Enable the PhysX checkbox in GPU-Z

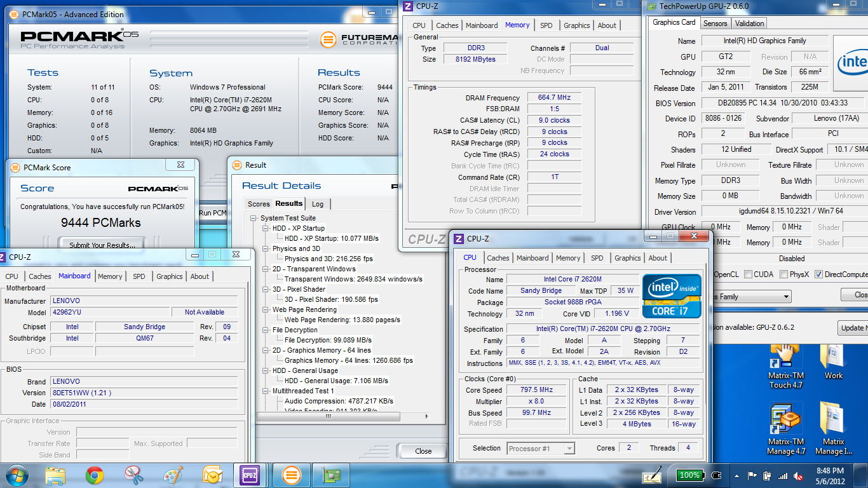coord(783,274)
